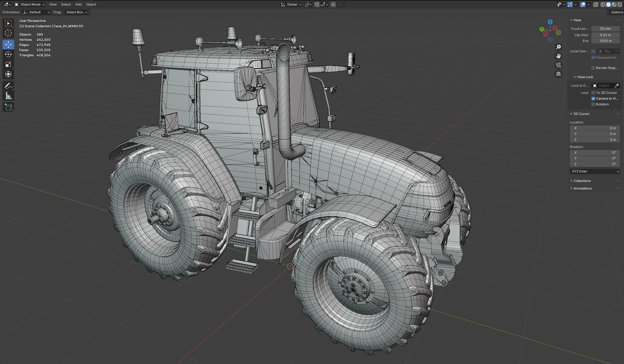Image resolution: width=624 pixels, height=364 pixels.
Task: Open the overlays options dropdown arrow
Action: 588,5
